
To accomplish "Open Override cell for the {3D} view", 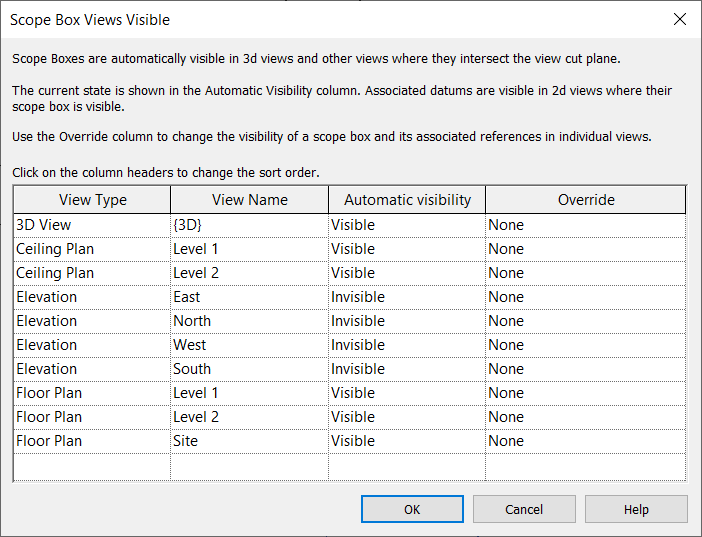I will (586, 225).
